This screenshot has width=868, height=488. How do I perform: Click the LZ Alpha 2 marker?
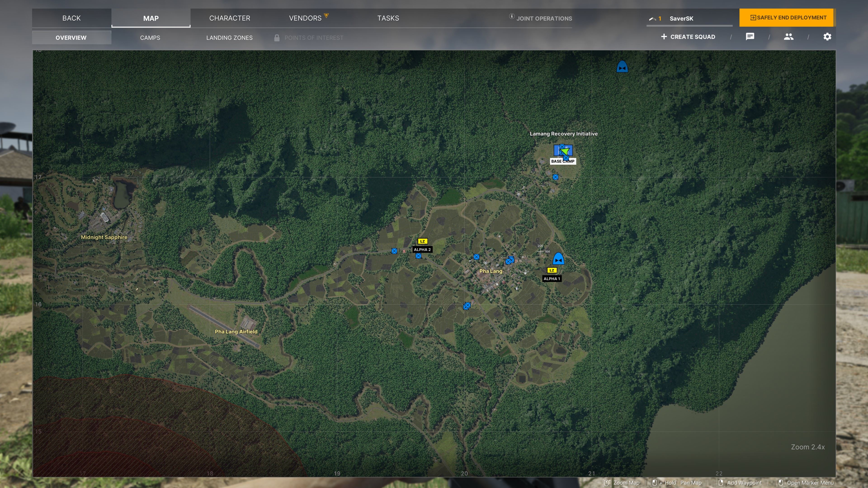pyautogui.click(x=422, y=242)
